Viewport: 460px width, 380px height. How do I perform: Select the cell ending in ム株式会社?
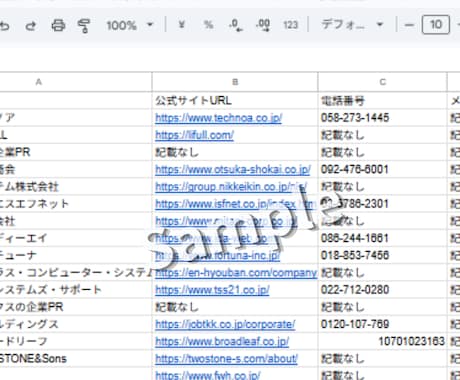tap(76, 187)
